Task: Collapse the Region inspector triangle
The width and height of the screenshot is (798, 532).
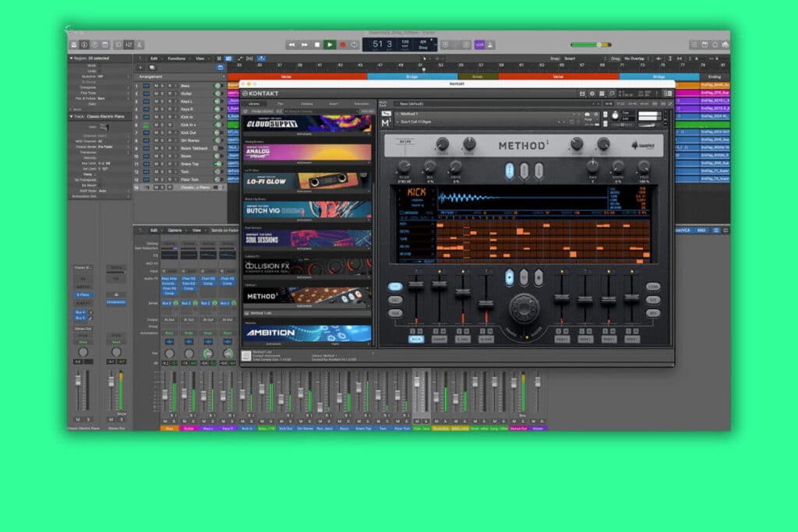Action: coord(71,58)
